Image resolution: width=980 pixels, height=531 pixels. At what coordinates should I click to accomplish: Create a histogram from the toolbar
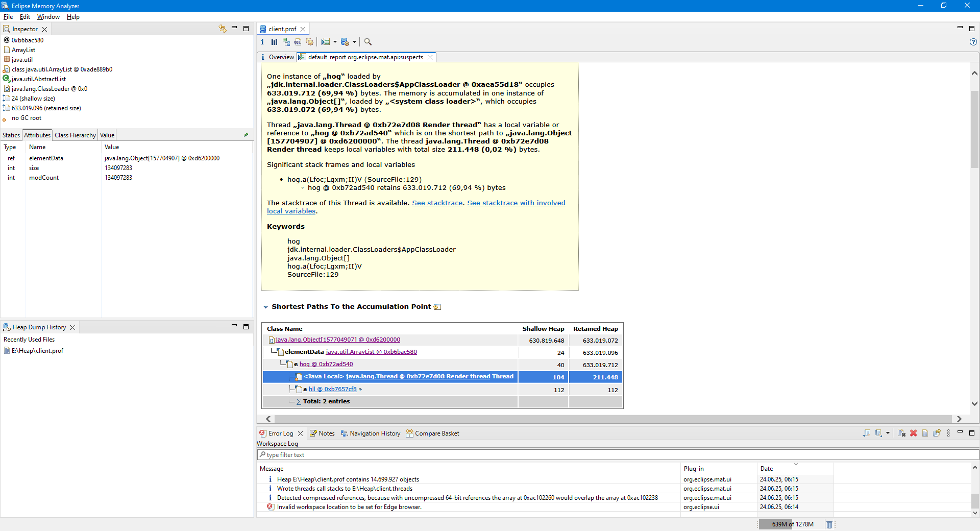(x=274, y=42)
